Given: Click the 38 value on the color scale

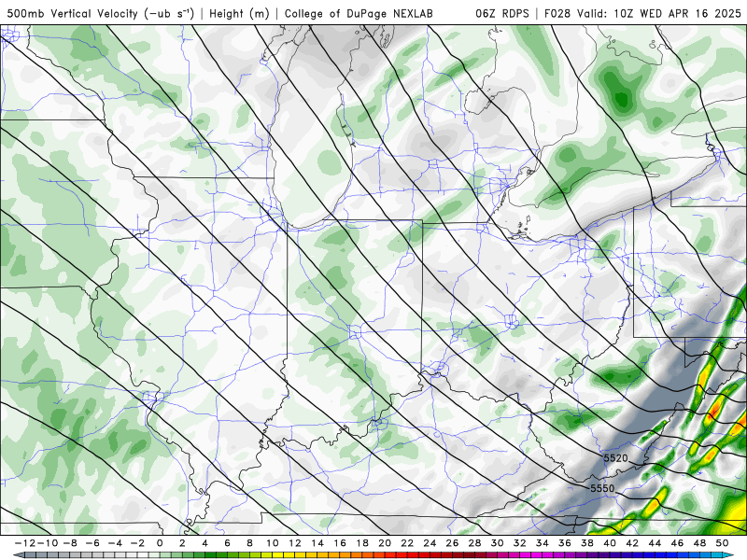Looking at the screenshot, I should click(587, 543).
